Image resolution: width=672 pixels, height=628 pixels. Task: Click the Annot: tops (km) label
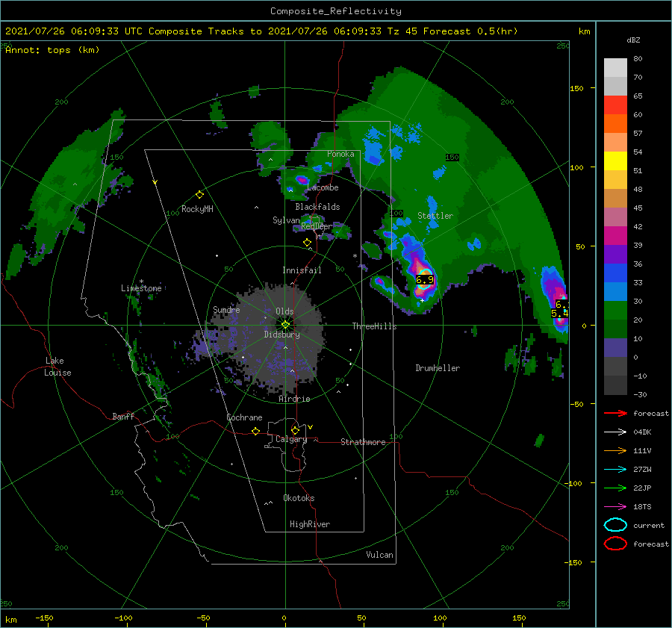(x=52, y=50)
